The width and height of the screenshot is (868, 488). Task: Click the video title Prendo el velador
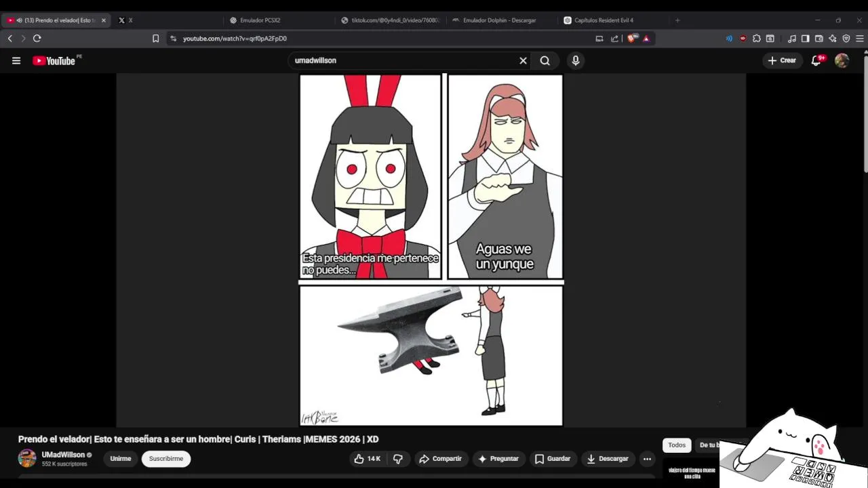click(198, 439)
